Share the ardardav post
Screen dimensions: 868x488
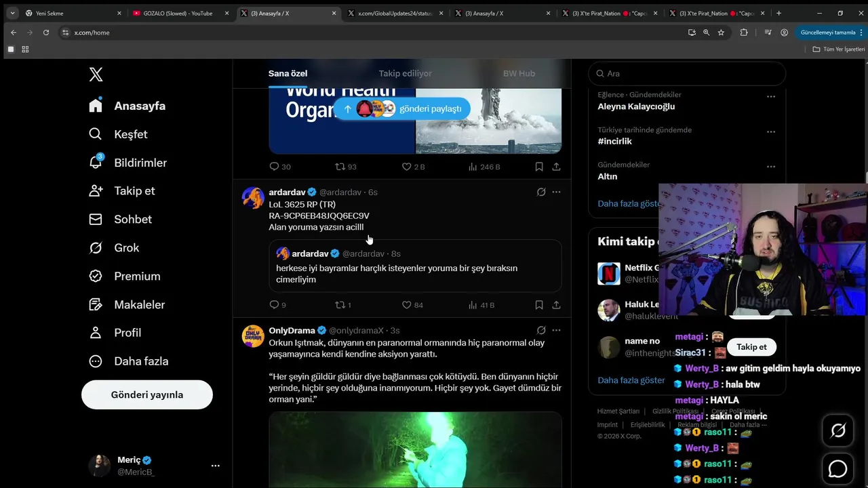[556, 305]
